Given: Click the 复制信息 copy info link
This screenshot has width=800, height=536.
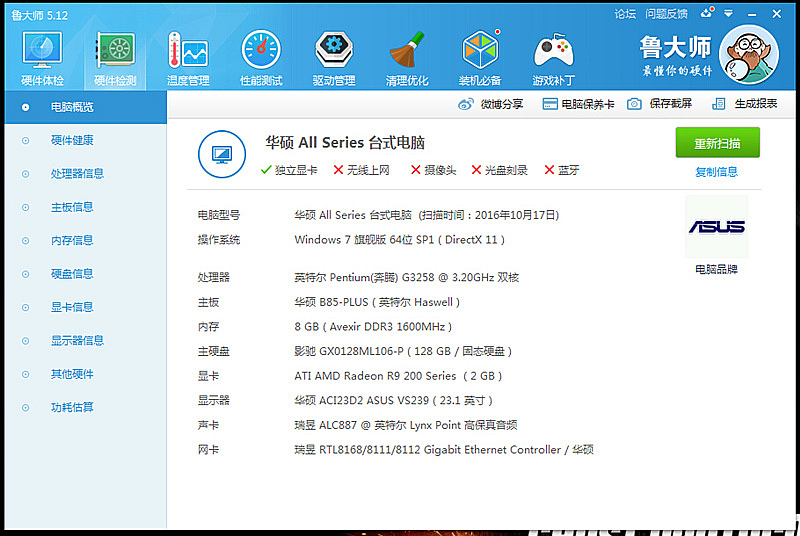Looking at the screenshot, I should (716, 172).
